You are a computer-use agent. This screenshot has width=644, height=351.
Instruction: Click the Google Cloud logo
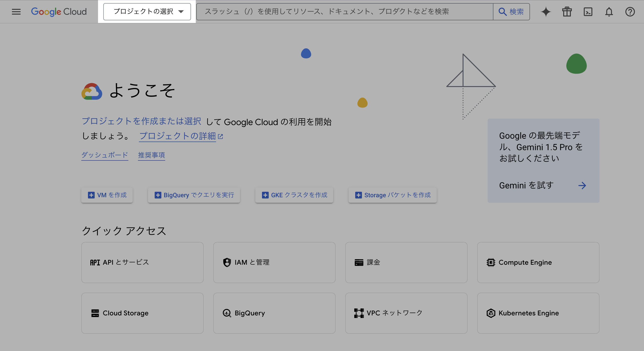59,12
